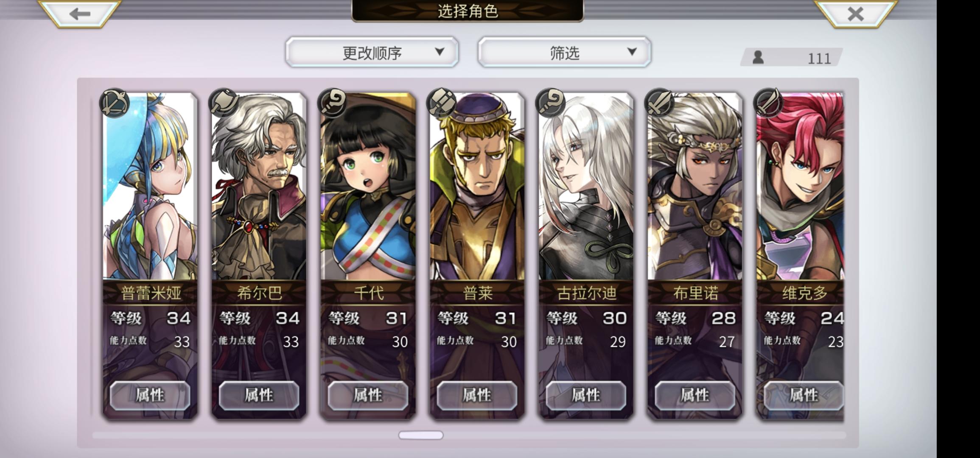The image size is (980, 458).
Task: Open 属性 for 布里诺
Action: pyautogui.click(x=695, y=395)
